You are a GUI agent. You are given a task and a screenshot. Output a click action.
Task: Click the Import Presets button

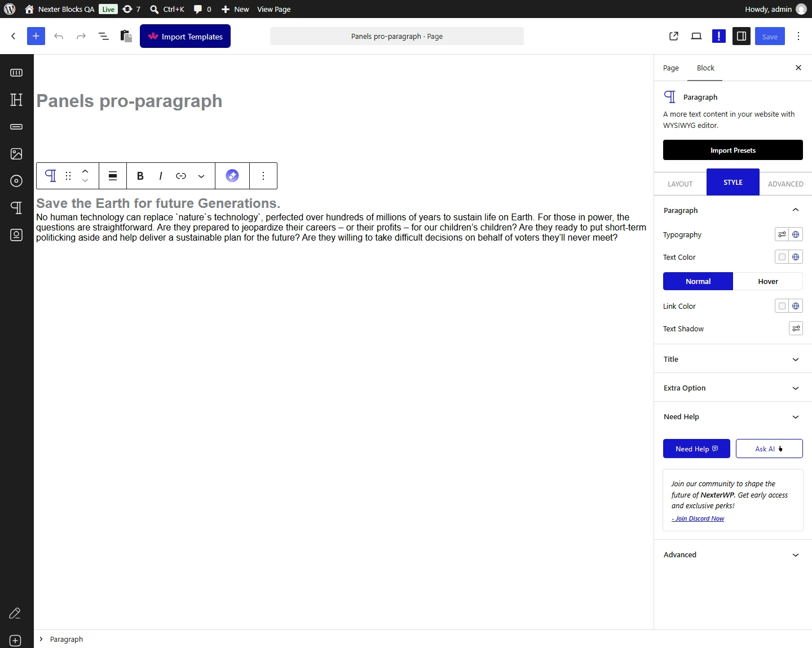(733, 150)
